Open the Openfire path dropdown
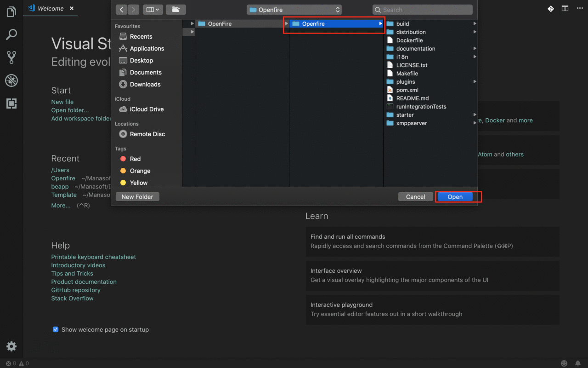The height and width of the screenshot is (368, 588). click(294, 10)
